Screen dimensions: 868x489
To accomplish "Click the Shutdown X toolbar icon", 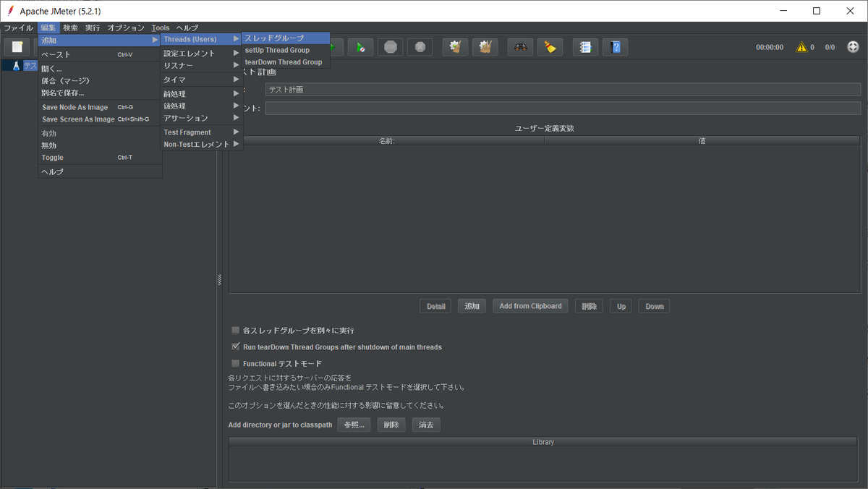I will click(x=420, y=47).
